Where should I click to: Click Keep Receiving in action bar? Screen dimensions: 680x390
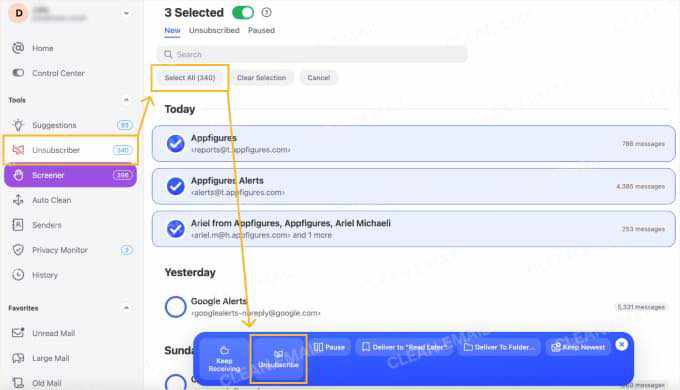point(224,359)
